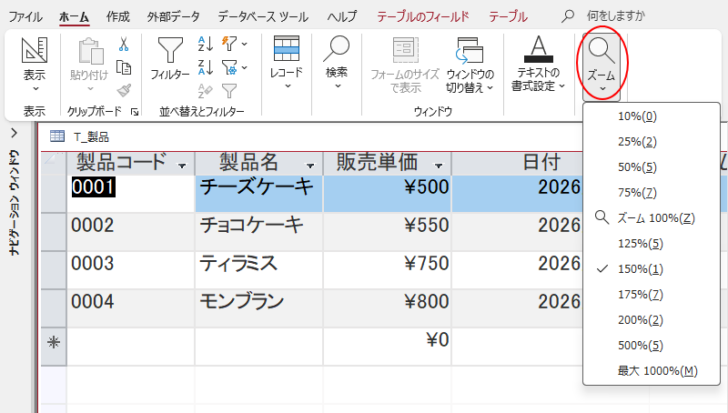This screenshot has height=413, width=728.
Task: Sort ascending with A-Z icon
Action: pos(205,44)
